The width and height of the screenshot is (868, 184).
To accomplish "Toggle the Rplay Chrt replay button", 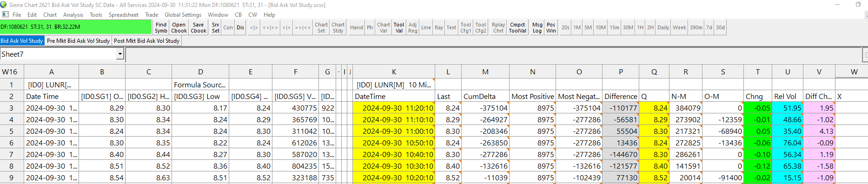I will pyautogui.click(x=498, y=27).
